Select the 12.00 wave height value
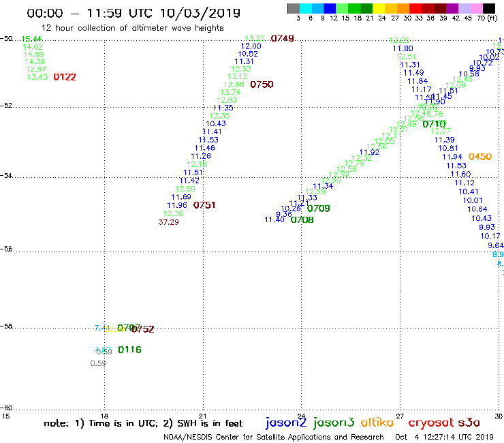This screenshot has height=443, width=504. coord(251,46)
